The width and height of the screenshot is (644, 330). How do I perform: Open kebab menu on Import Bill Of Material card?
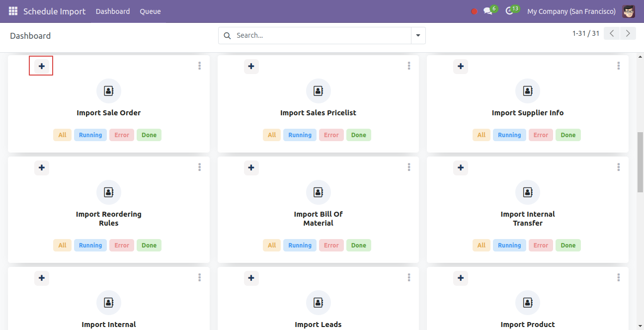409,167
